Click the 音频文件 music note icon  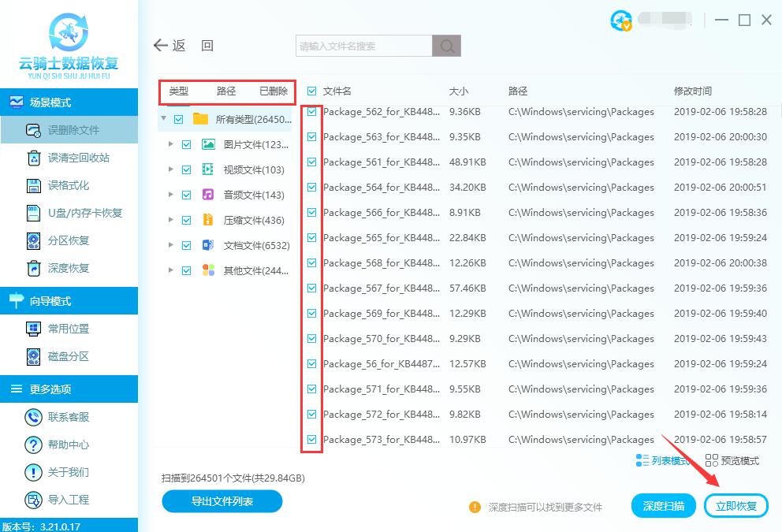click(208, 195)
